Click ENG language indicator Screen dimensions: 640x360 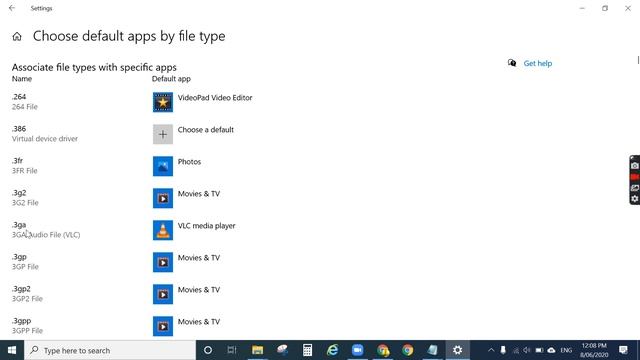click(566, 350)
